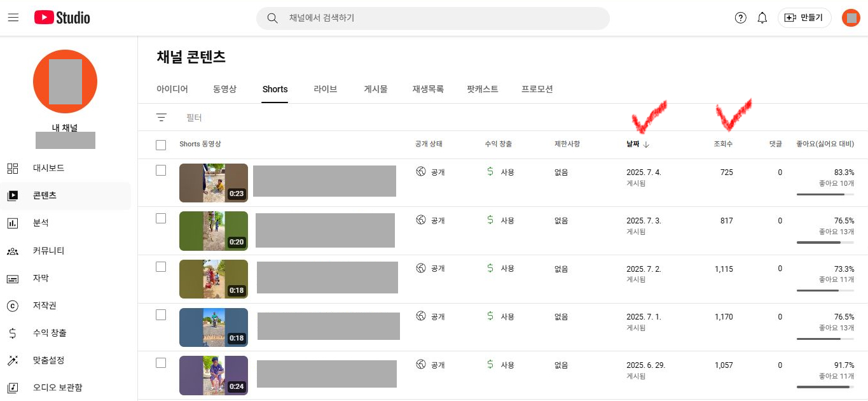The height and width of the screenshot is (401, 868).
Task: Switch to the 프로모션 tab
Action: (x=537, y=89)
